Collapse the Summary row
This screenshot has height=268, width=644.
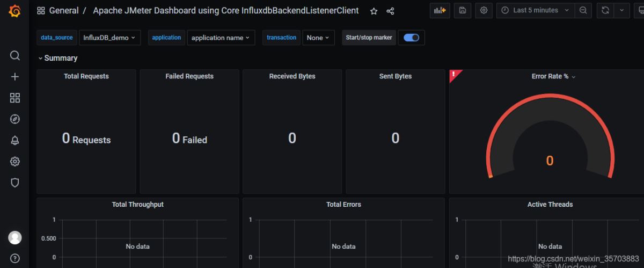click(57, 58)
